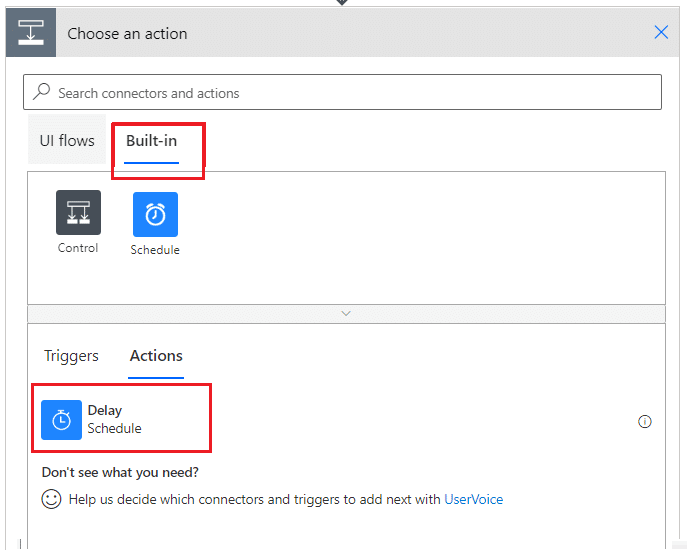687x550 pixels.
Task: Show info for the Delay action
Action: click(x=644, y=421)
